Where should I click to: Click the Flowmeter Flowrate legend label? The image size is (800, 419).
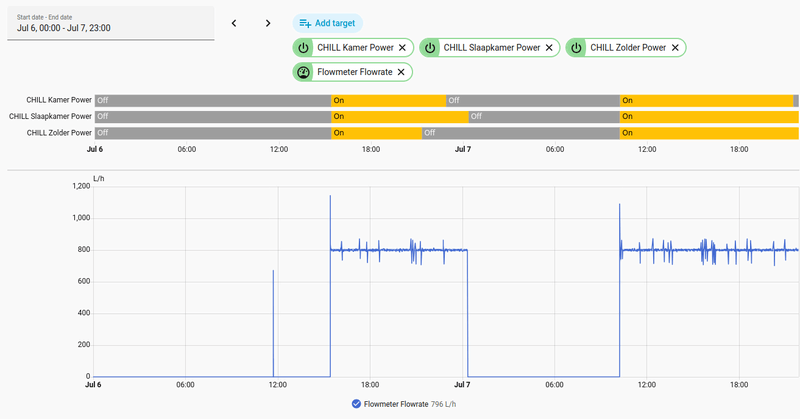396,404
